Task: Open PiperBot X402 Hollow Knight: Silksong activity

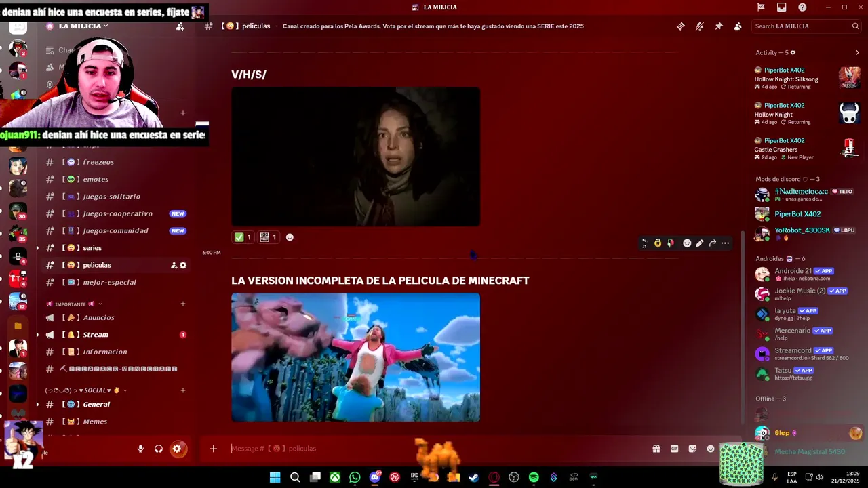Action: coord(808,78)
